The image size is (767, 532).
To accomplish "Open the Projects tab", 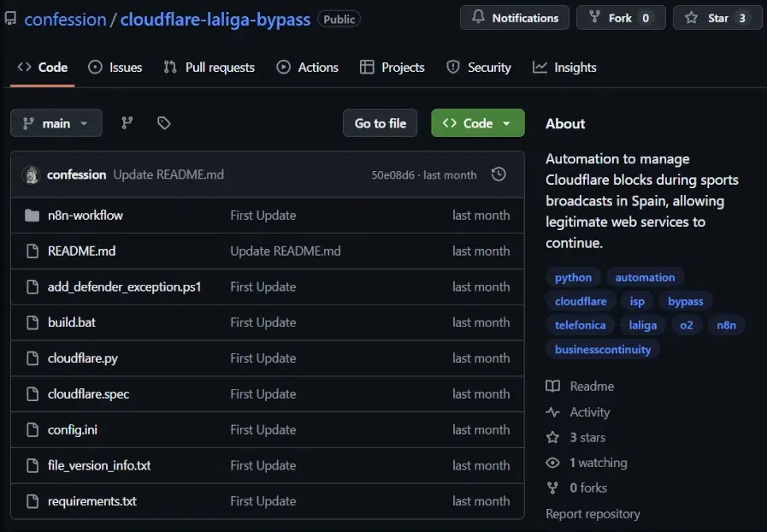I will [x=392, y=67].
